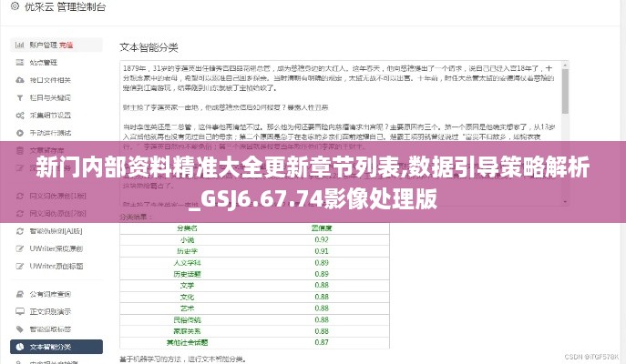Screen dimensions: 626x364
Task: Click the filter icon for 栏目与关键词
Action: [19, 97]
